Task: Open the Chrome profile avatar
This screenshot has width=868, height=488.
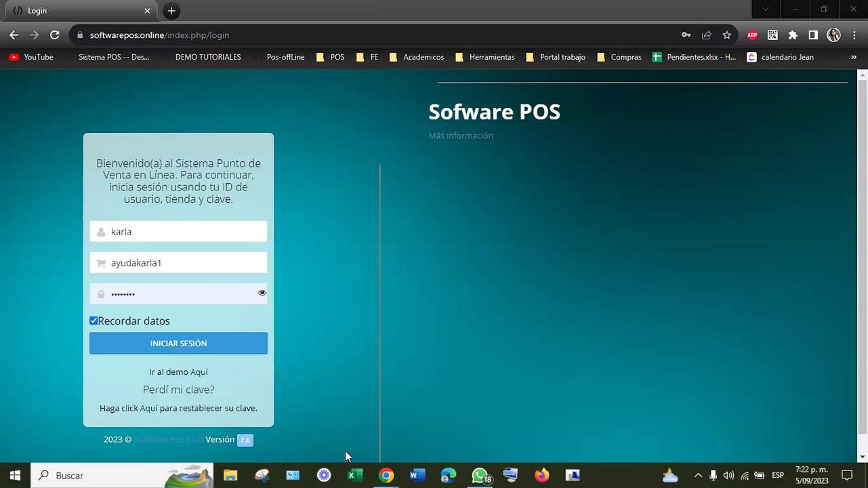Action: (x=834, y=35)
